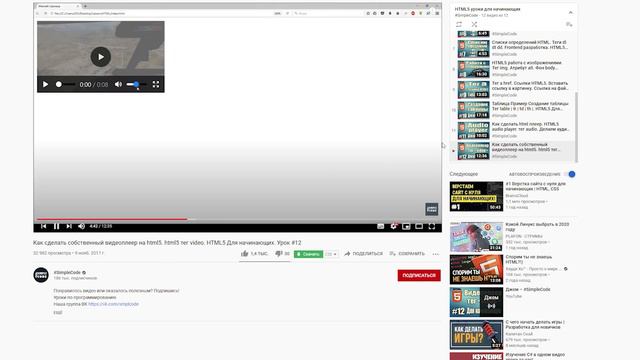Screen dimensions: 640x360
Task: Toggle autoplay switch
Action: [x=570, y=174]
